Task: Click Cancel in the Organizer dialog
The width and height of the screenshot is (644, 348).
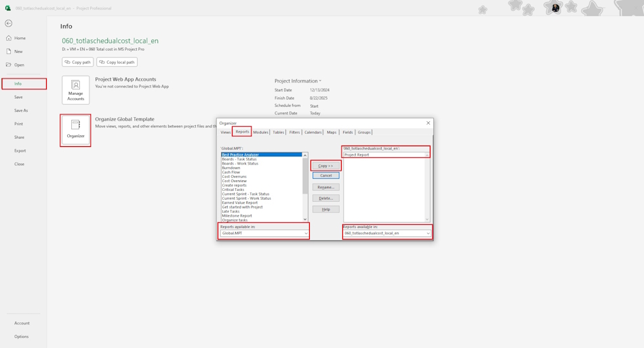Action: pyautogui.click(x=325, y=175)
